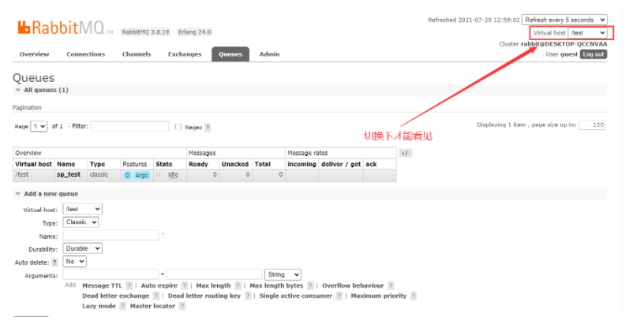Sort by ack column header
644x320 pixels.
tap(371, 164)
